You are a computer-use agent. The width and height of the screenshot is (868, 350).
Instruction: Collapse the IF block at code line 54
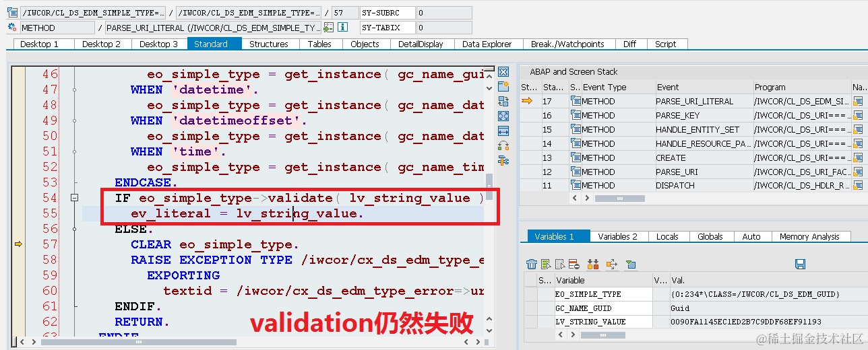click(74, 198)
